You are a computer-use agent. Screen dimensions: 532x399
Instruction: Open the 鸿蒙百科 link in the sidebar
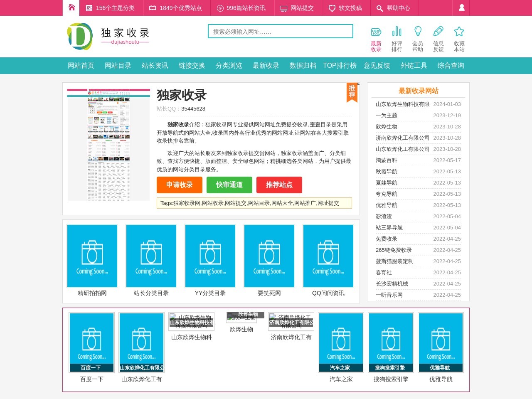coord(387,160)
